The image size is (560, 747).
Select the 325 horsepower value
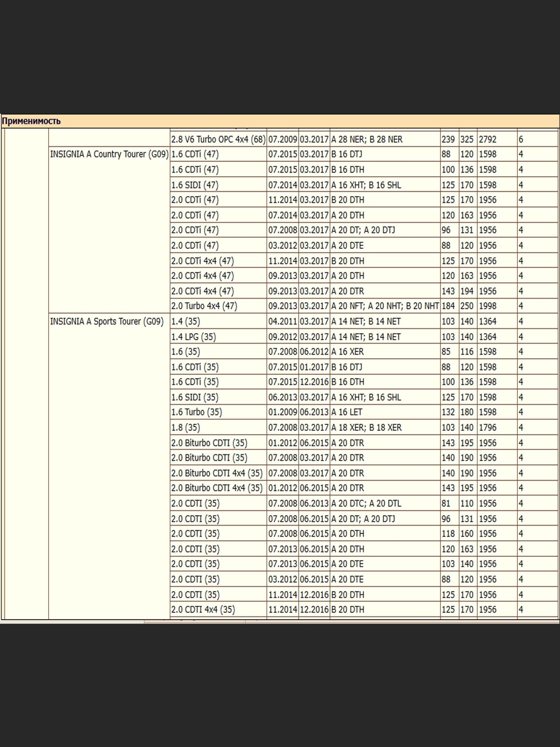[x=467, y=139]
